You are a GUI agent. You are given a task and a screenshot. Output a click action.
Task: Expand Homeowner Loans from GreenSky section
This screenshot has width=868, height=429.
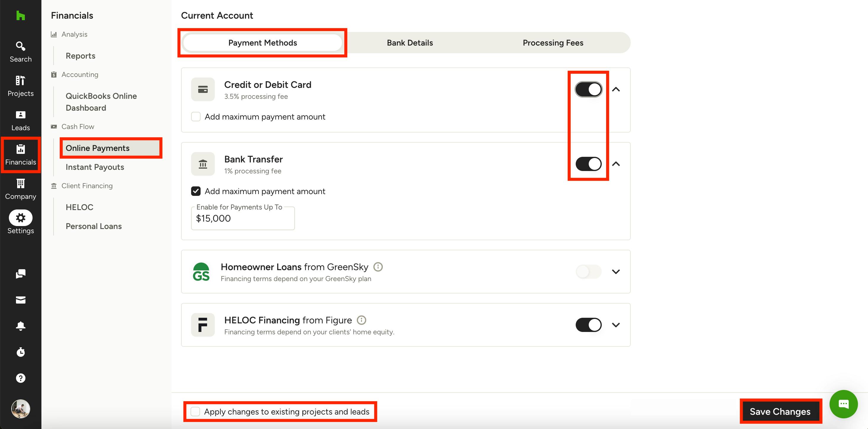pos(616,272)
